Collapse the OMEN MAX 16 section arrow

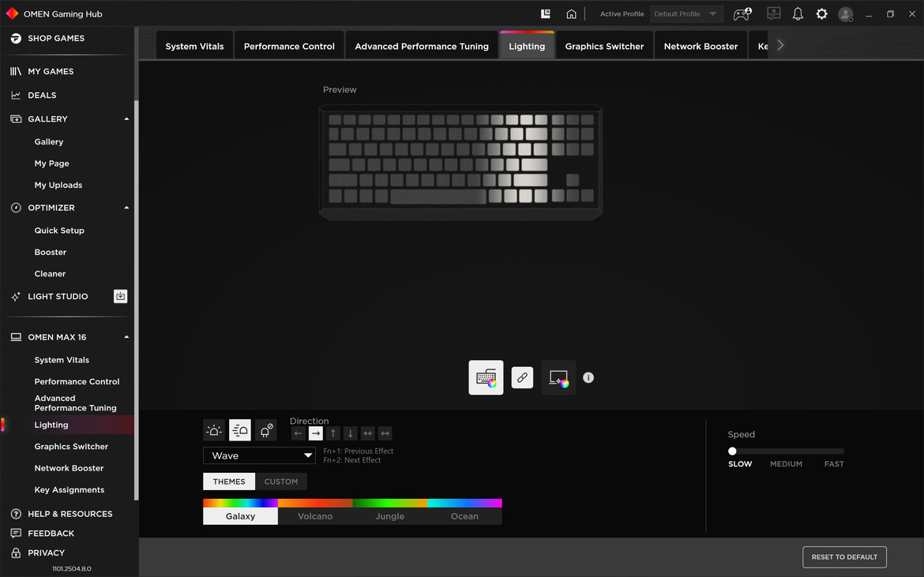126,337
